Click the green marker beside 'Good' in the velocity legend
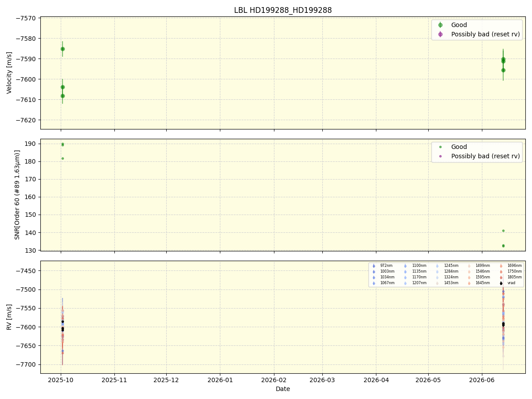532x399 pixels. (440, 25)
